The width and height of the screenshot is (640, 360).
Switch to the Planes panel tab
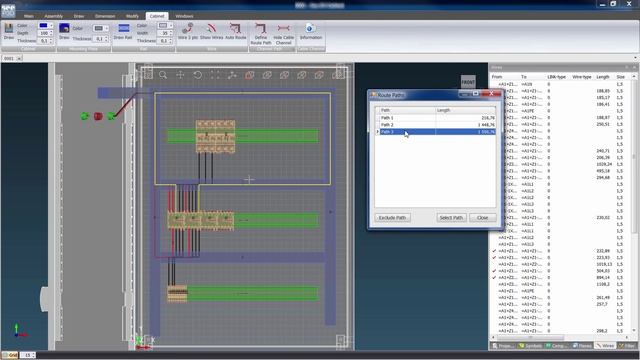tap(582, 346)
